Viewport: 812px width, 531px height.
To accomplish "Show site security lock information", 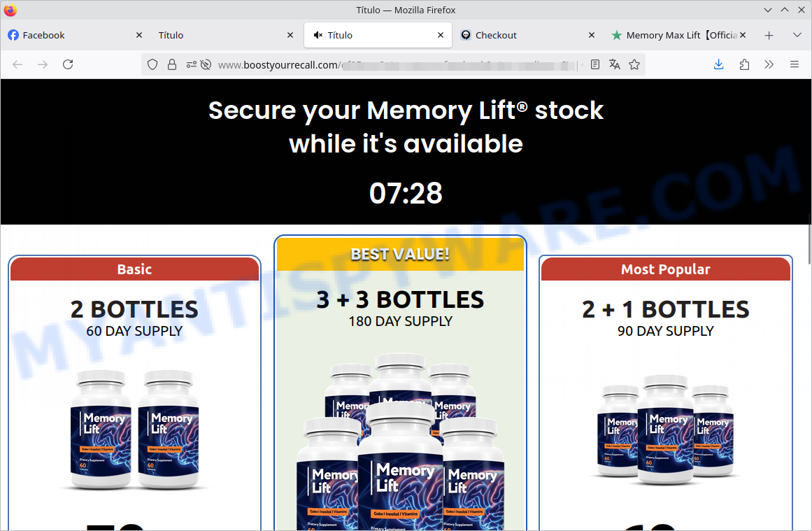I will pyautogui.click(x=172, y=64).
